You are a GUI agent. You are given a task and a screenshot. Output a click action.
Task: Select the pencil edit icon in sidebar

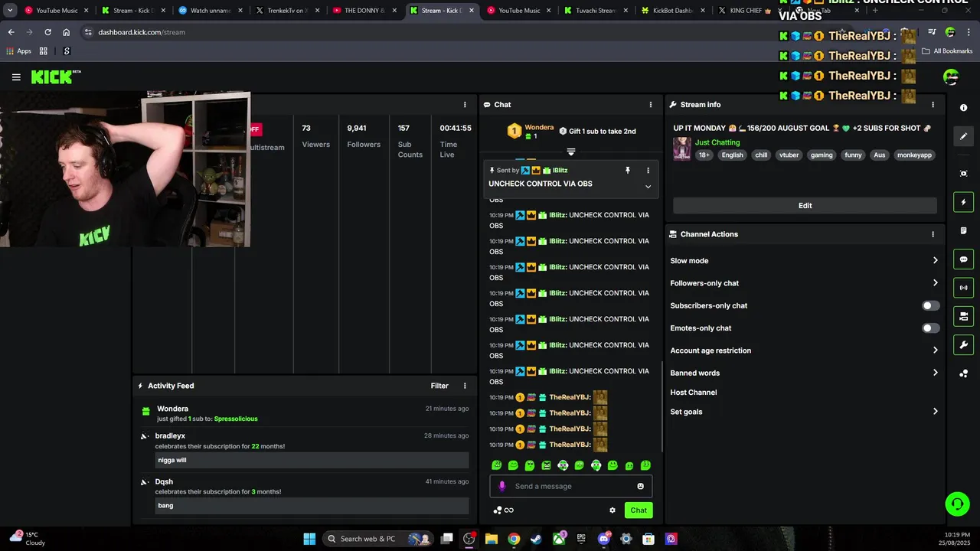[x=963, y=136]
